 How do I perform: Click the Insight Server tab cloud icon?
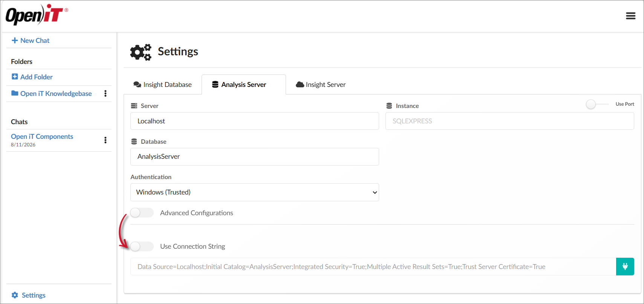point(300,85)
